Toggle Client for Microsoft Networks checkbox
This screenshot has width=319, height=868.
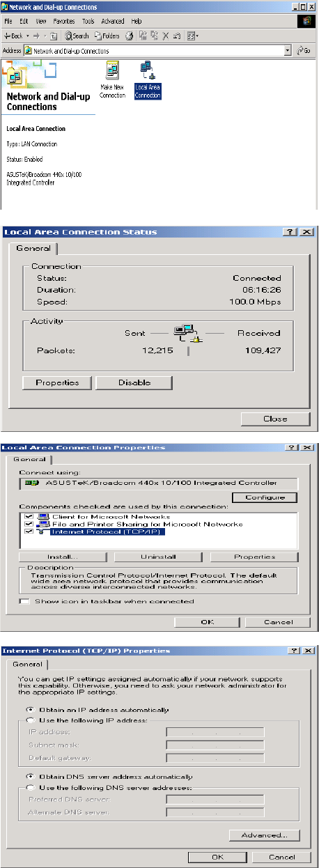29,517
